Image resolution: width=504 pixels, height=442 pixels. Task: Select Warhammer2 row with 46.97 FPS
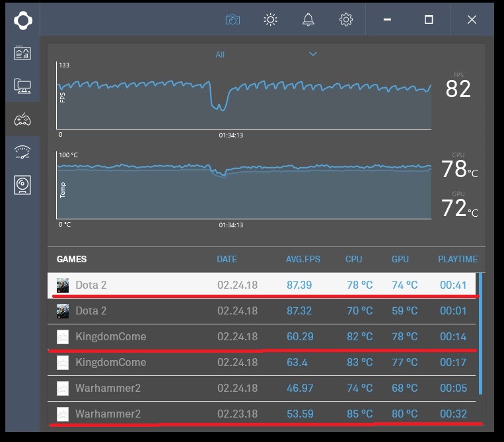click(x=262, y=388)
